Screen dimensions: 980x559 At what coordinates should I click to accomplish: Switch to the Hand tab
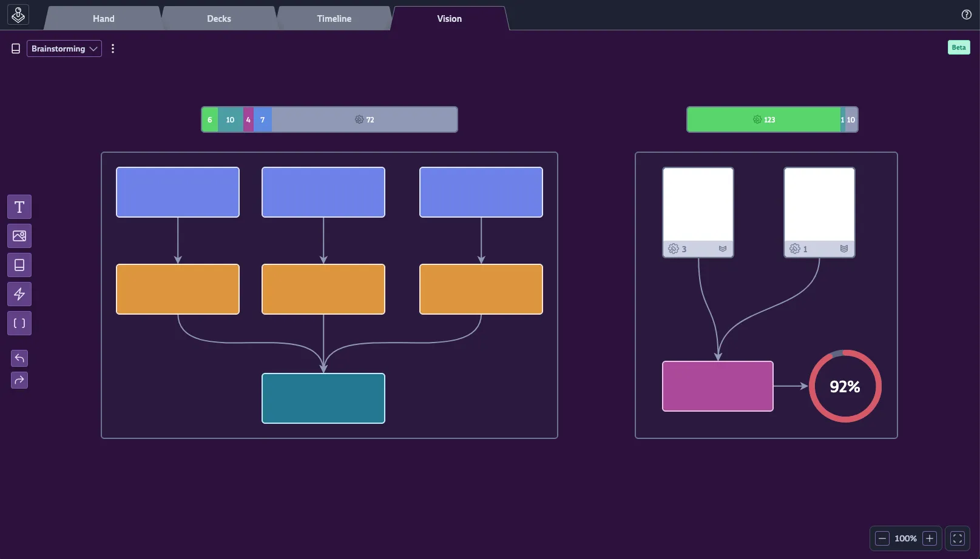coord(103,19)
